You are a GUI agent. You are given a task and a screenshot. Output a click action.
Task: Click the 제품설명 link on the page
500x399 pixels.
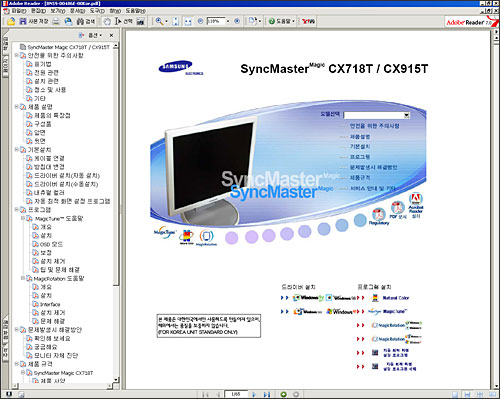pos(360,137)
